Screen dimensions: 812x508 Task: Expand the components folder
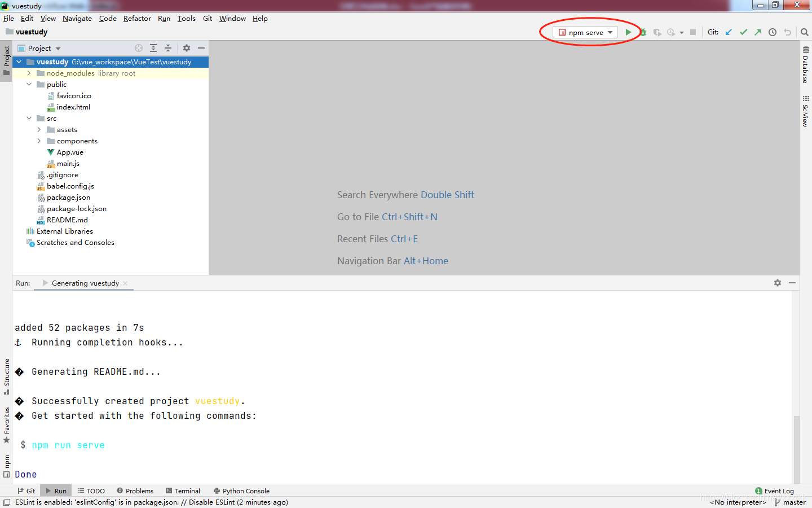click(39, 141)
